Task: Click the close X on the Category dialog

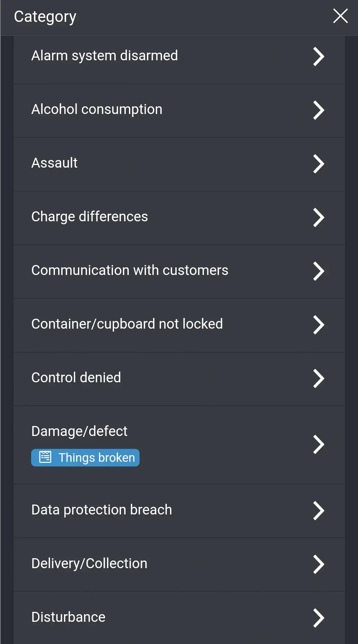Action: 340,16
